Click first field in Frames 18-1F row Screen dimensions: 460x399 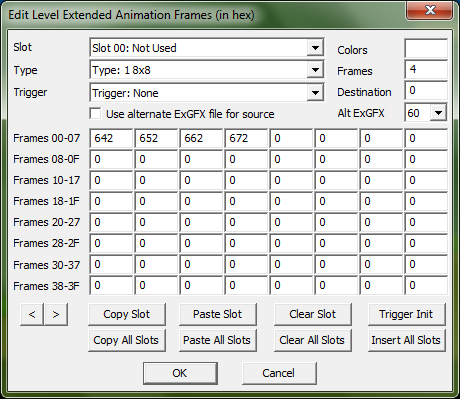coord(111,201)
